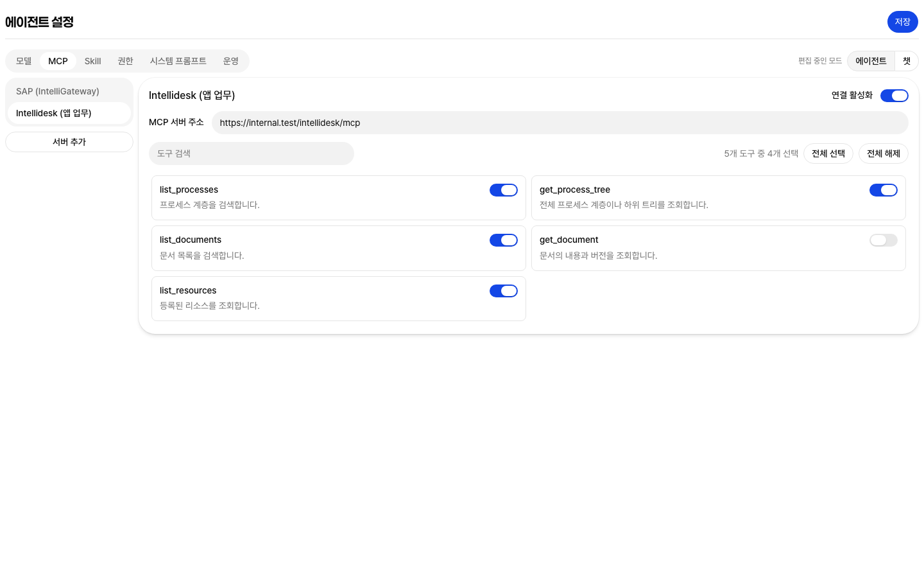Select 에이전트 editing mode
Screen dimensions: 924x578
(871, 61)
